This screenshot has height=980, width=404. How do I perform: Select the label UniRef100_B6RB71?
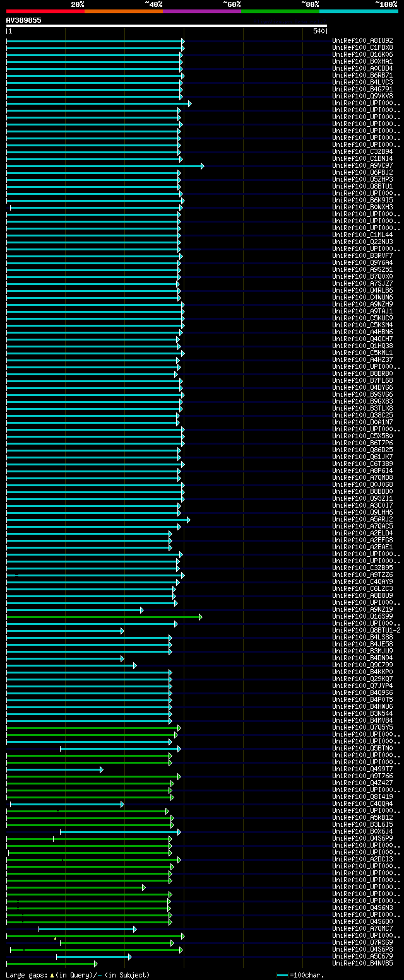coord(362,75)
